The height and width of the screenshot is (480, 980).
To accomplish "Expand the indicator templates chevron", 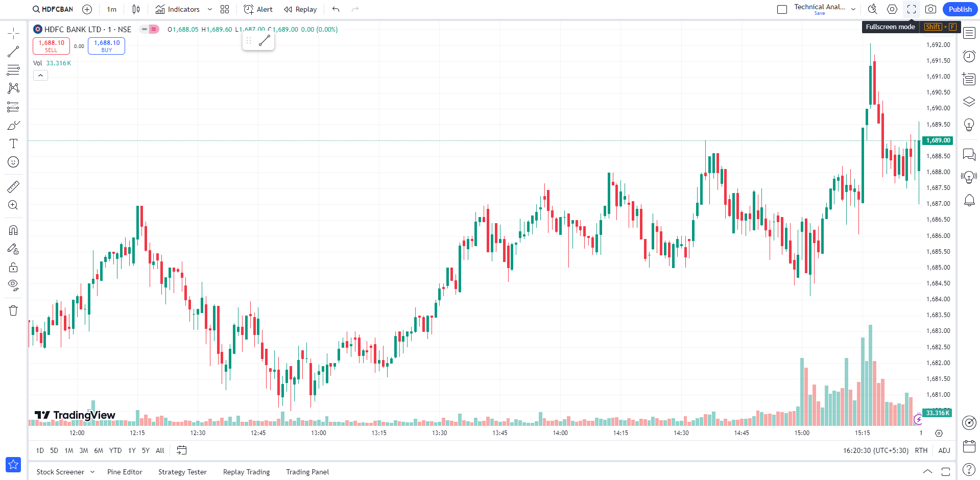I will (x=209, y=9).
